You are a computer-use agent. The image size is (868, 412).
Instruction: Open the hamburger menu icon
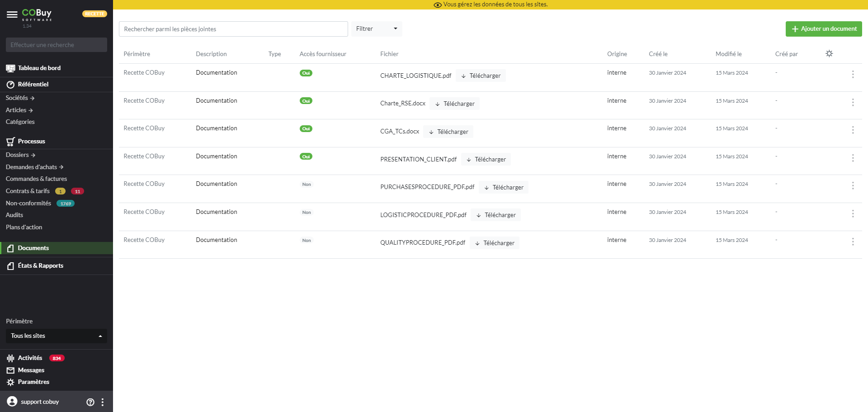(12, 14)
